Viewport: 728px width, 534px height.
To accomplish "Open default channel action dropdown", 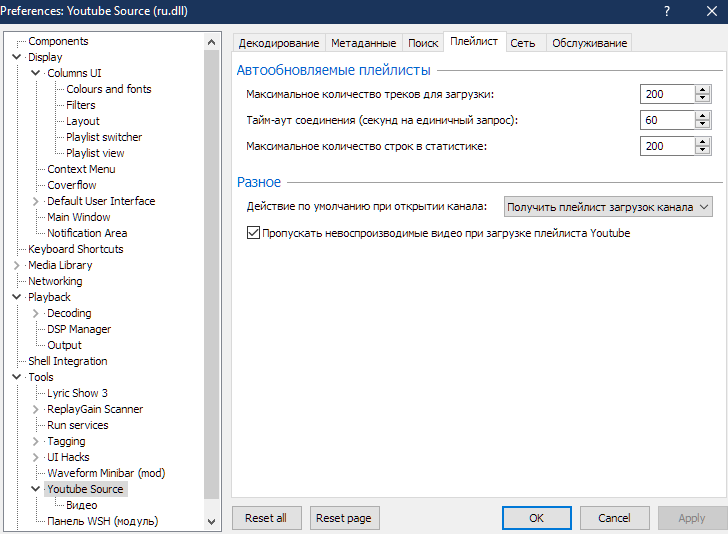I will [608, 207].
